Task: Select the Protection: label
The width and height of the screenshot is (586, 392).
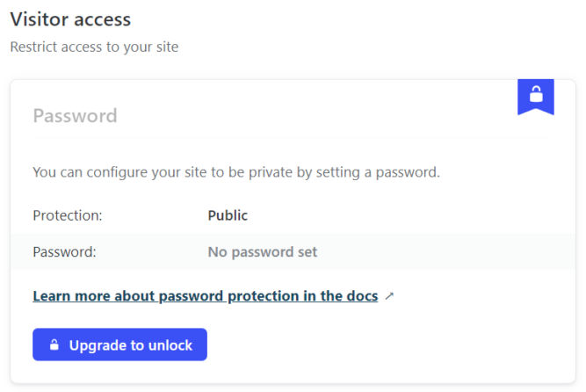Action: coord(68,215)
